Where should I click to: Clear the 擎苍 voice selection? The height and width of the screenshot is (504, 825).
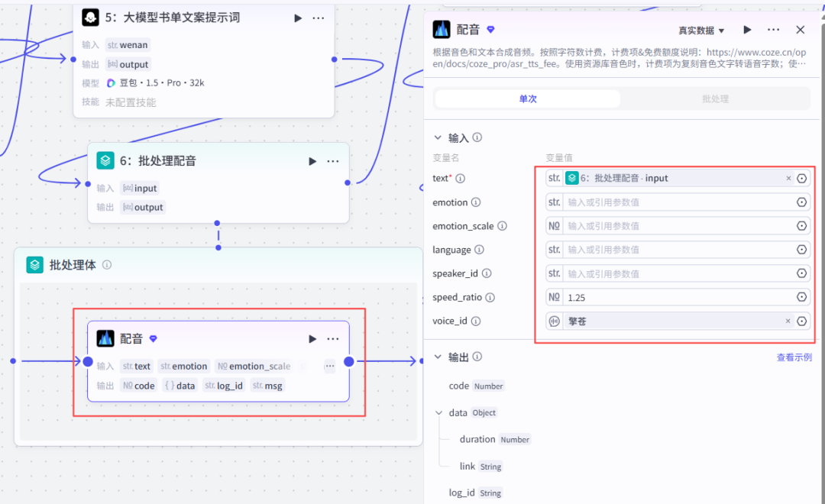pos(788,321)
